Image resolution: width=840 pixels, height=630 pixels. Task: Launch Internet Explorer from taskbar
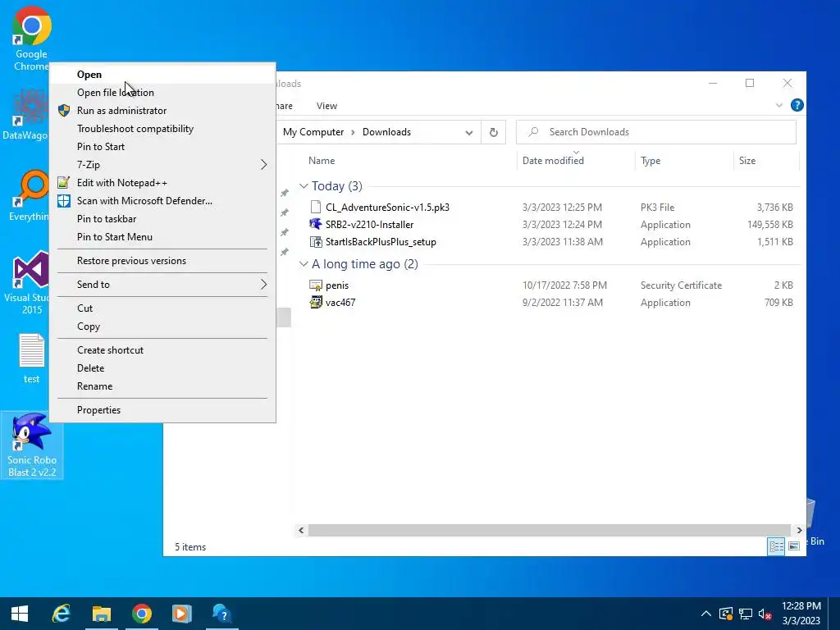point(61,614)
